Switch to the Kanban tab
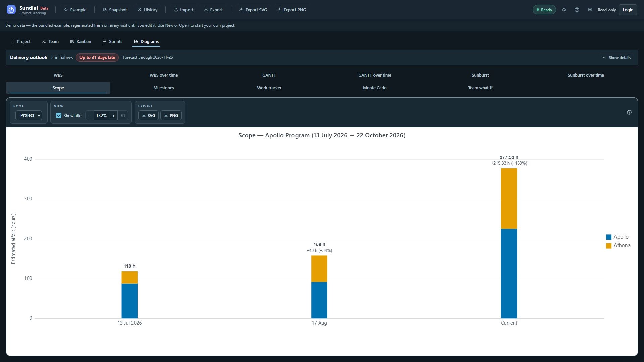This screenshot has height=362, width=644. click(80, 42)
